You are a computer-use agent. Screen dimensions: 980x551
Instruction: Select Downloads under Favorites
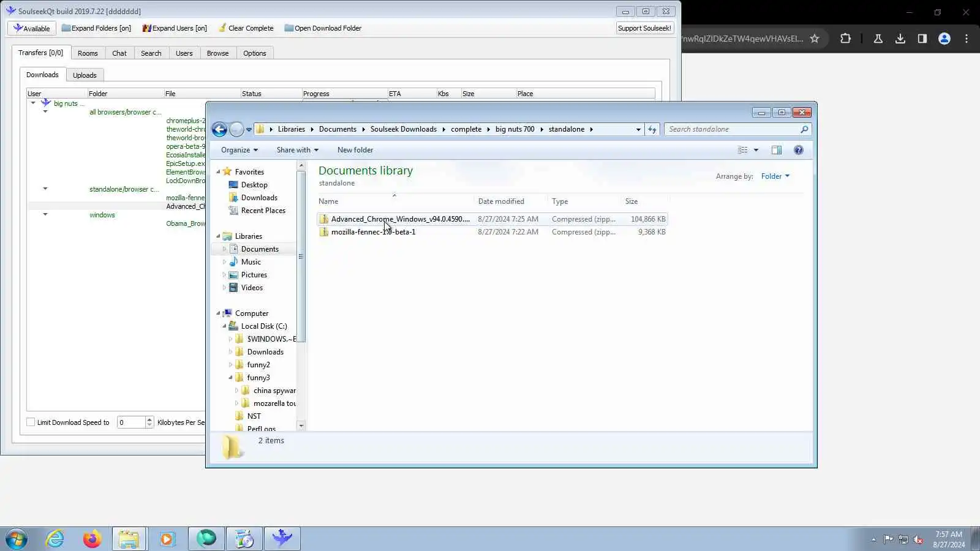pyautogui.click(x=259, y=198)
